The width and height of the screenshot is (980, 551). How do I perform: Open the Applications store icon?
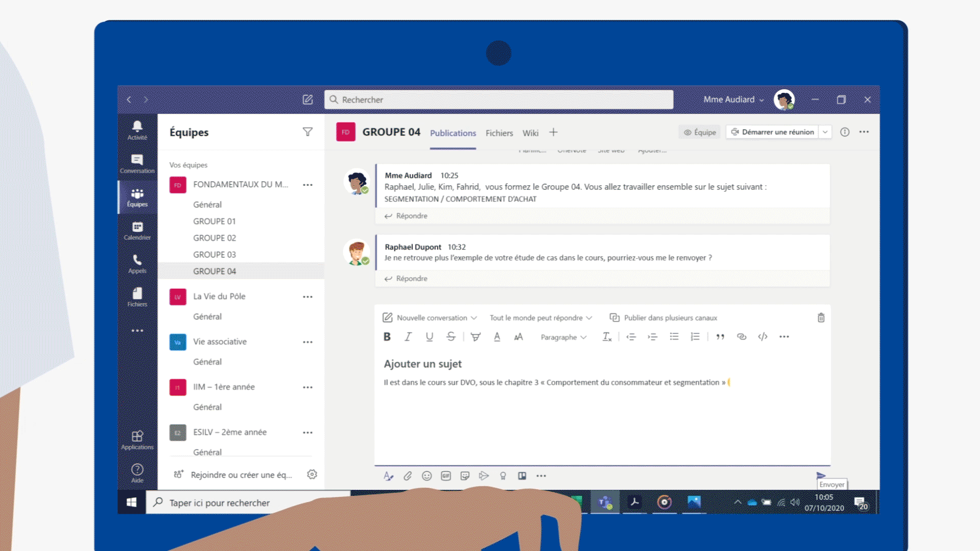click(x=137, y=440)
